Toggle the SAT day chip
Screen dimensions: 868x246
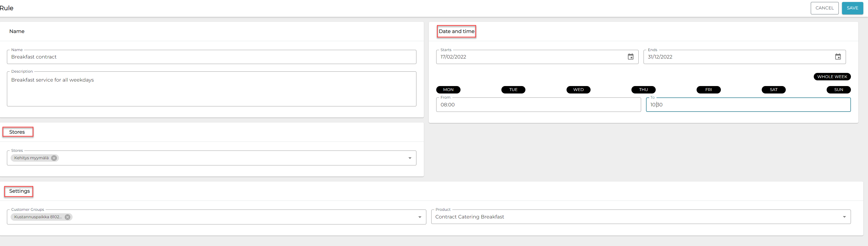(x=773, y=90)
